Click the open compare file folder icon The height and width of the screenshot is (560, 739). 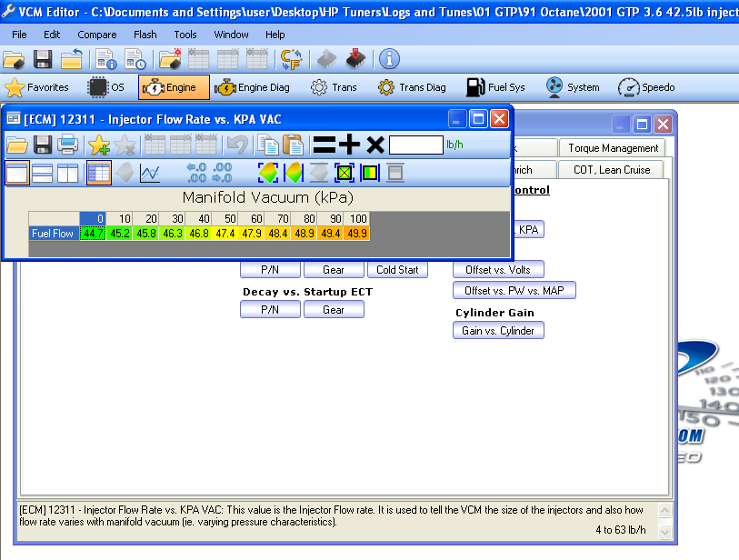point(170,60)
